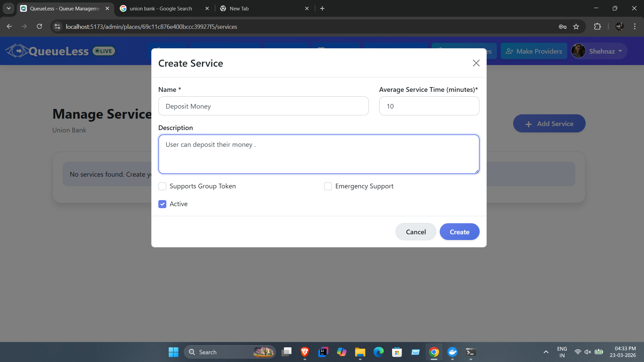
Task: Enable Supports Group Token checkbox
Action: click(x=162, y=186)
